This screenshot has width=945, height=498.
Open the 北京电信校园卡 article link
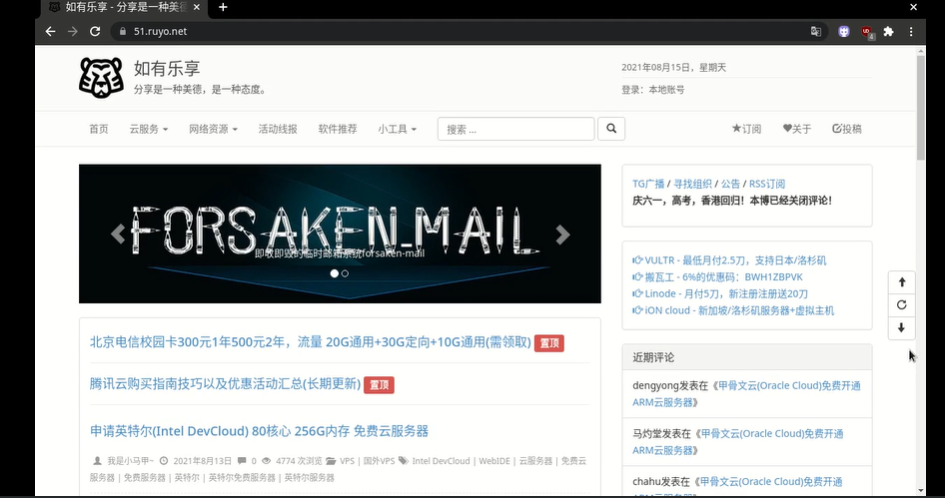tap(310, 342)
